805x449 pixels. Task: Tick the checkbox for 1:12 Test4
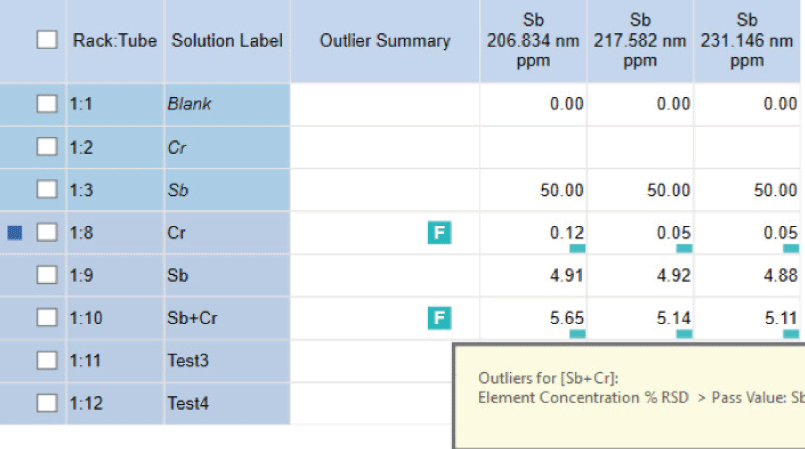pyautogui.click(x=47, y=403)
